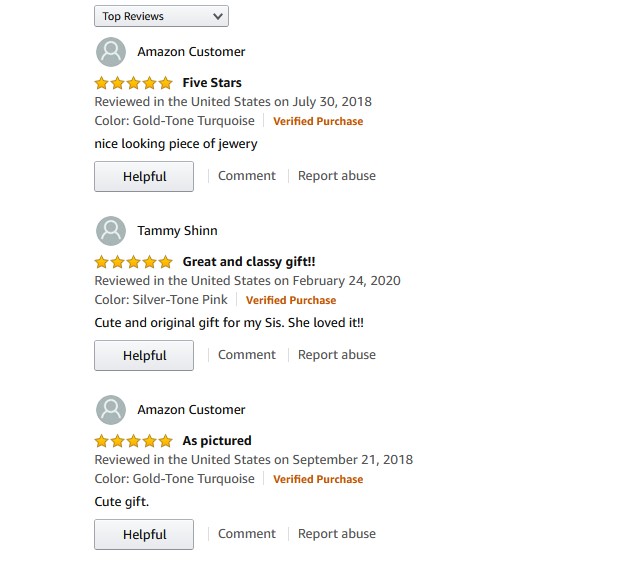Comment on Tammy Shinn's review
633x563 pixels.
[246, 355]
